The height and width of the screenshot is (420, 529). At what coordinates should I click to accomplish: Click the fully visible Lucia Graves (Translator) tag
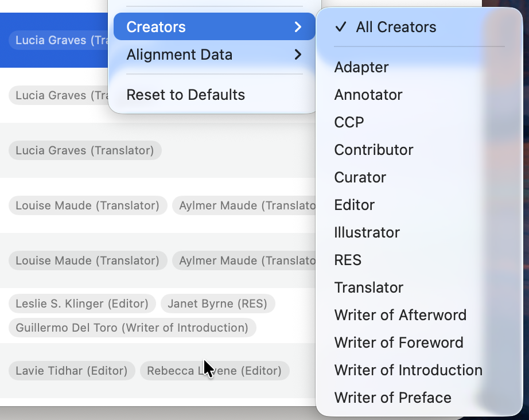(85, 150)
